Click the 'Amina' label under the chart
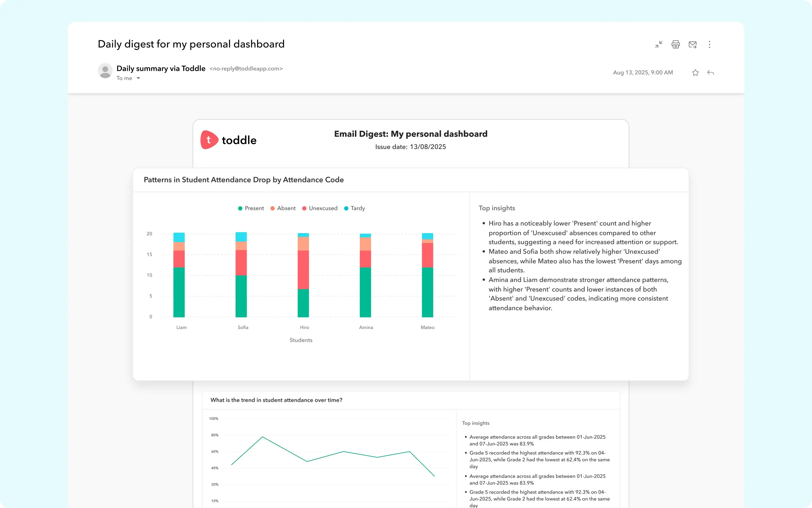This screenshot has height=508, width=812. click(x=366, y=327)
